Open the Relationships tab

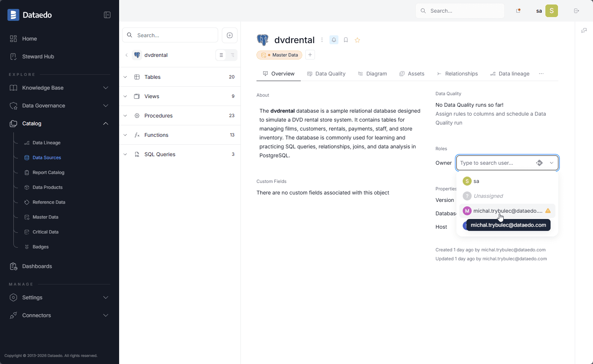457,74
